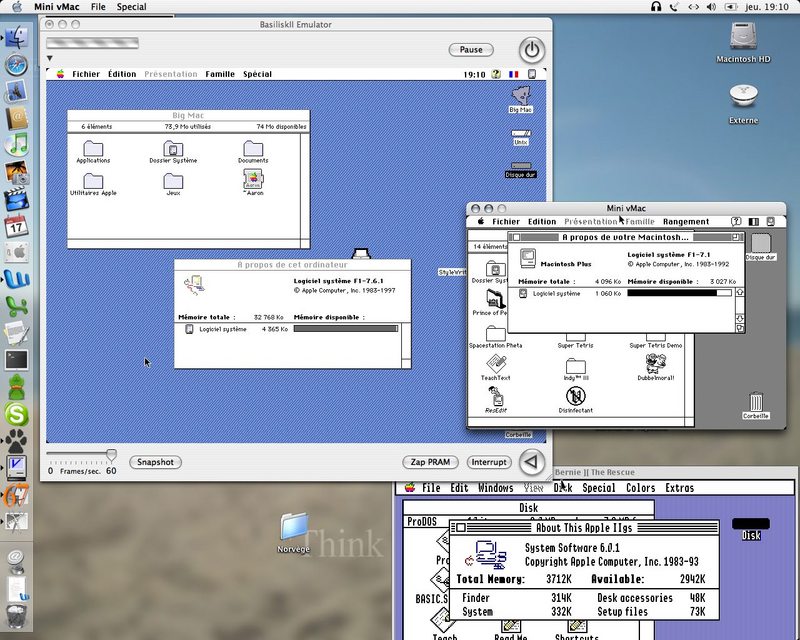
Task: Open keyboard layout icon in Mini vMac menu bar
Action: 753,221
